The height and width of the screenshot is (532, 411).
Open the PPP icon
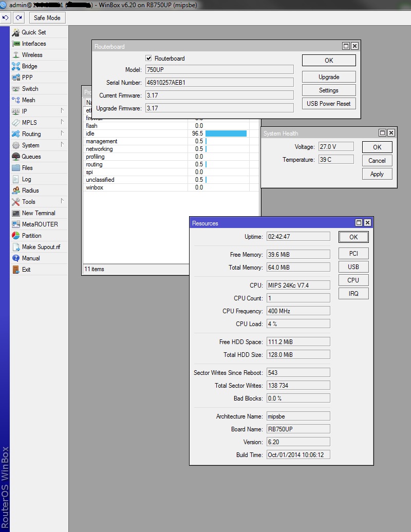[16, 78]
